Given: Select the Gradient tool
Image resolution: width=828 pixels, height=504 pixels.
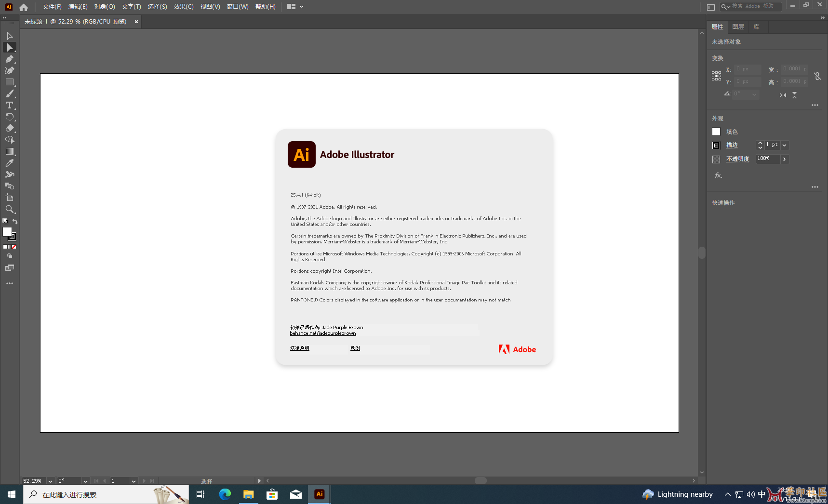Looking at the screenshot, I should pyautogui.click(x=10, y=151).
